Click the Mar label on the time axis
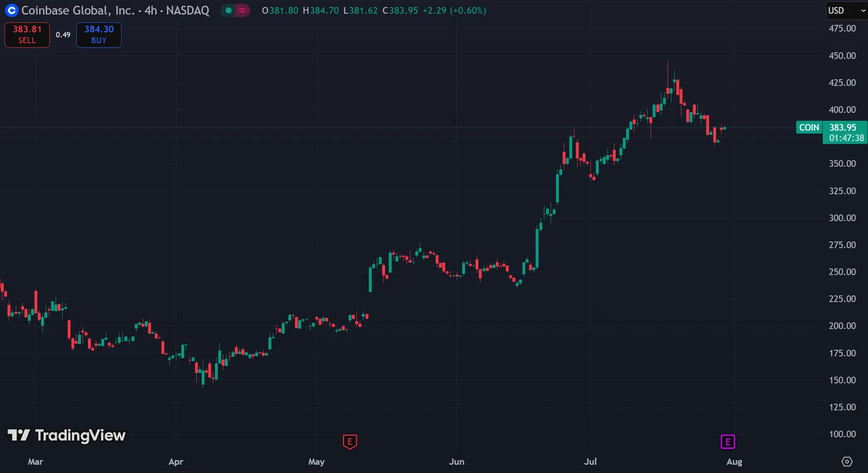Image resolution: width=868 pixels, height=473 pixels. (x=35, y=461)
